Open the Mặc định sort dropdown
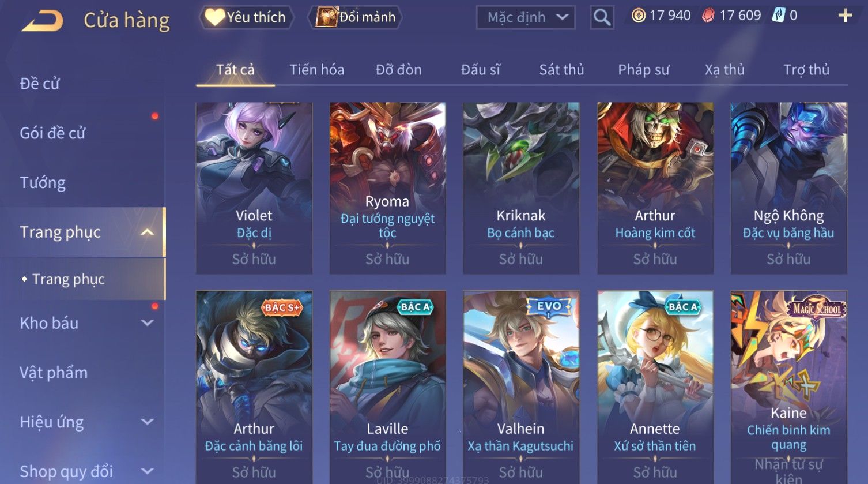 click(526, 18)
